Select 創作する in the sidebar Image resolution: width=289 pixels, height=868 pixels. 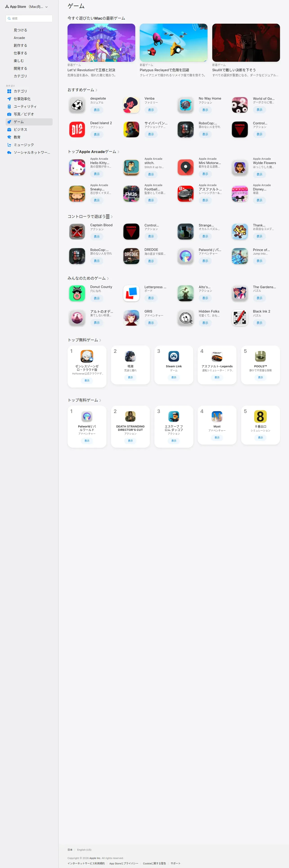(x=29, y=46)
